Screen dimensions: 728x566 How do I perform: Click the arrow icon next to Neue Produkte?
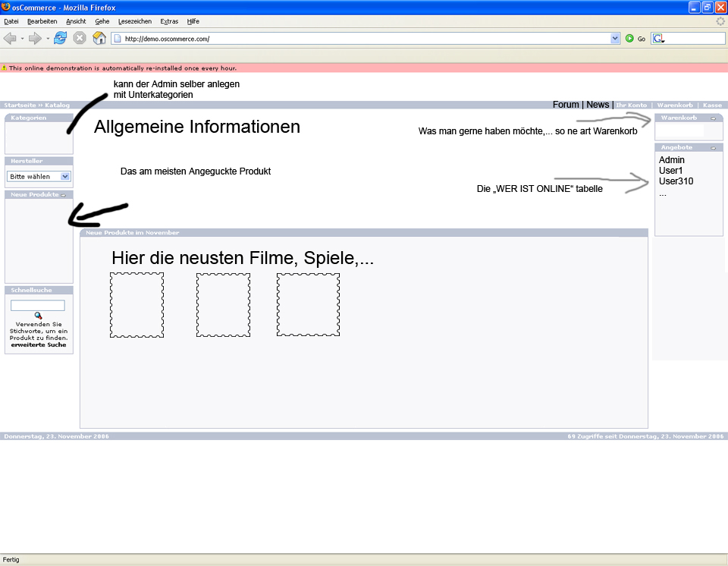64,194
